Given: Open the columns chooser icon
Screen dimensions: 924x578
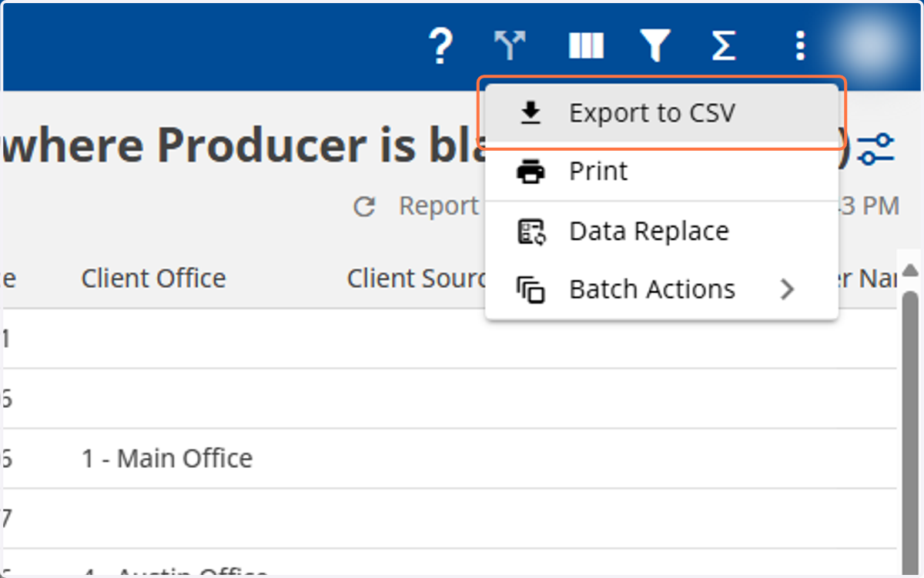Looking at the screenshot, I should pyautogui.click(x=586, y=46).
